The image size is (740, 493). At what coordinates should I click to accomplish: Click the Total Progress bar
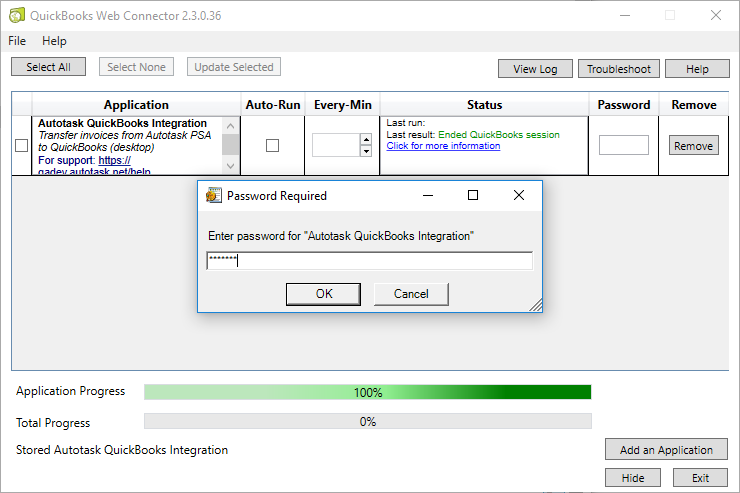tap(368, 421)
